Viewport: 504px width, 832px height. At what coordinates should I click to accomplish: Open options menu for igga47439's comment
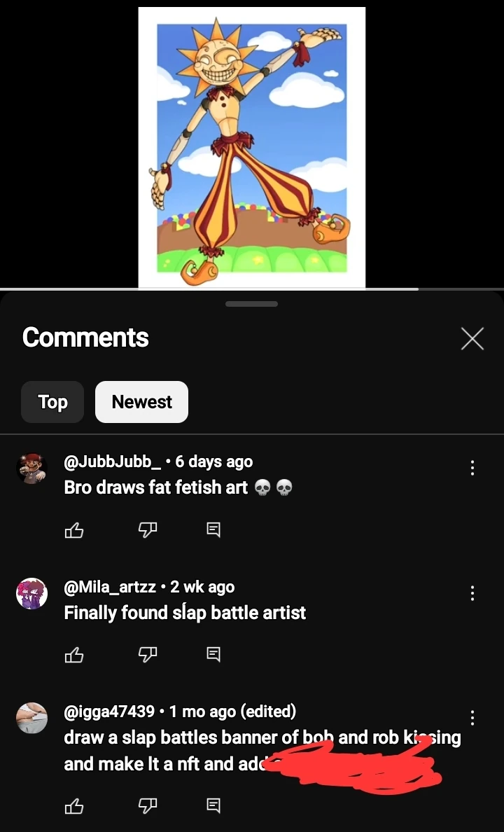(472, 716)
